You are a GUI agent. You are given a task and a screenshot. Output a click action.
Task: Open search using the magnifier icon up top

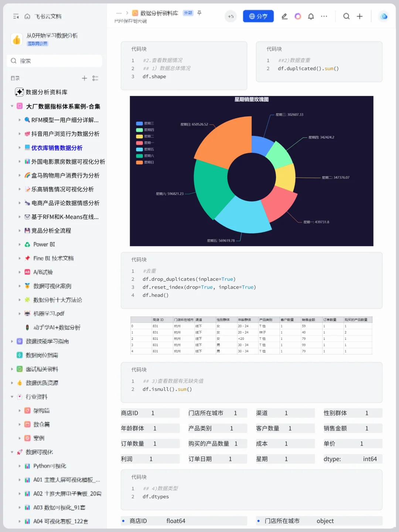346,16
